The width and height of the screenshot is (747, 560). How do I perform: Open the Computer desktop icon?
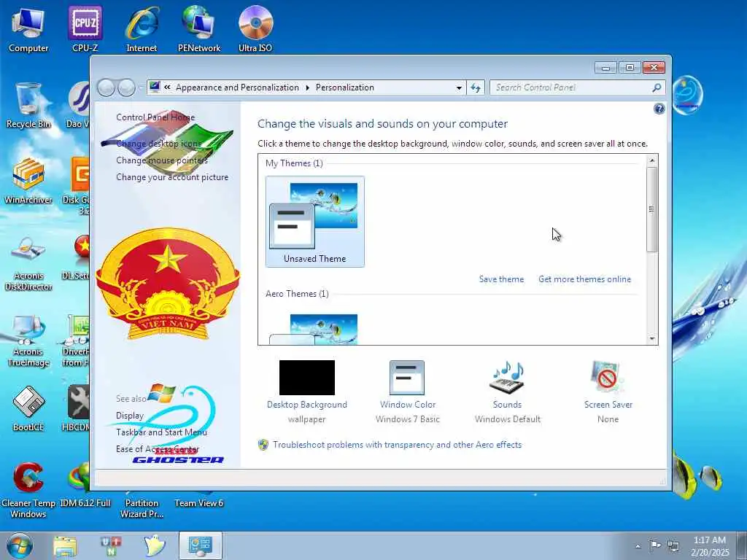[28, 28]
